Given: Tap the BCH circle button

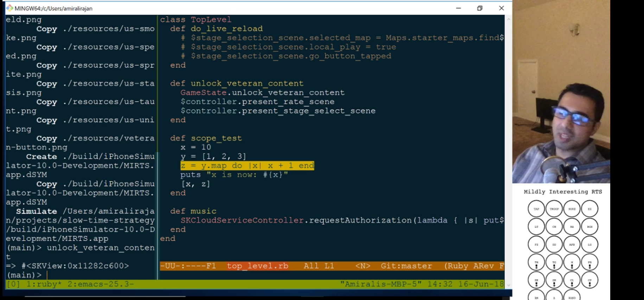Looking at the screenshot, I should tap(590, 227).
